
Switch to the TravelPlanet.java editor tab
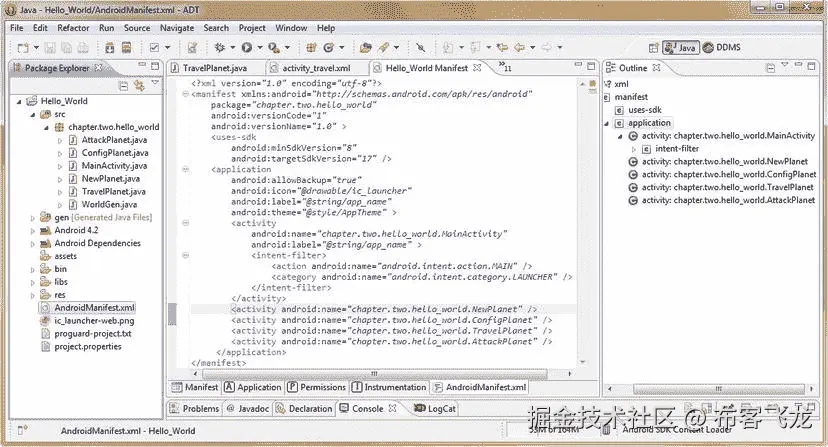215,68
